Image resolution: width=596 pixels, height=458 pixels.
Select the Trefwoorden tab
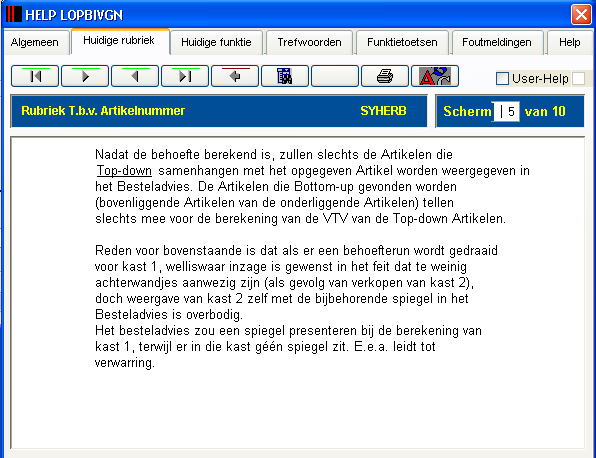(309, 42)
